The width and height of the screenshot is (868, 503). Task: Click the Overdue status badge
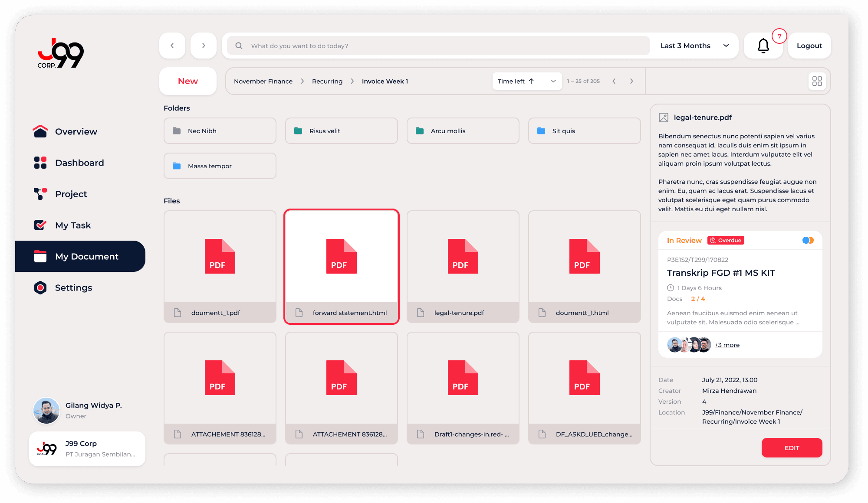(726, 240)
